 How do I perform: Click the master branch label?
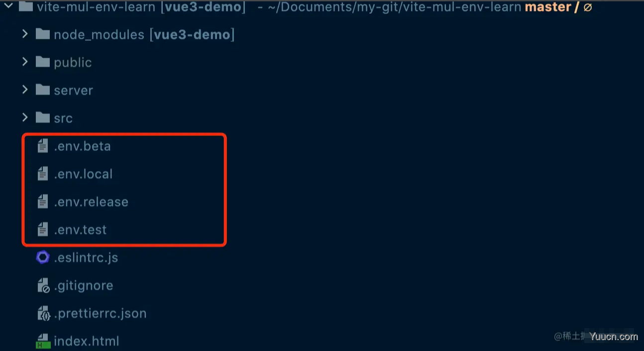tap(547, 7)
